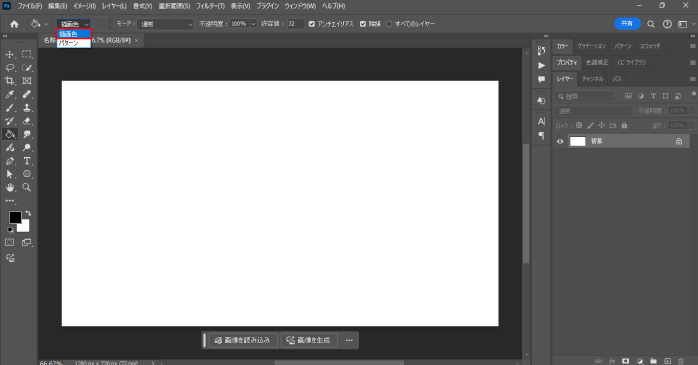Toggle lock image pixels
Image resolution: width=698 pixels, height=365 pixels.
pos(590,126)
